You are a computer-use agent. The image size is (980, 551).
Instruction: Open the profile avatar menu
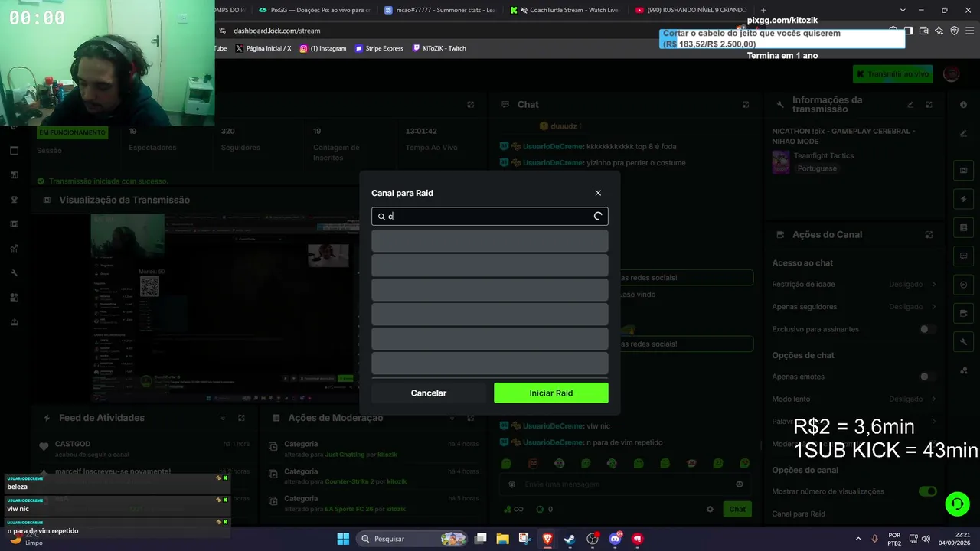952,73
